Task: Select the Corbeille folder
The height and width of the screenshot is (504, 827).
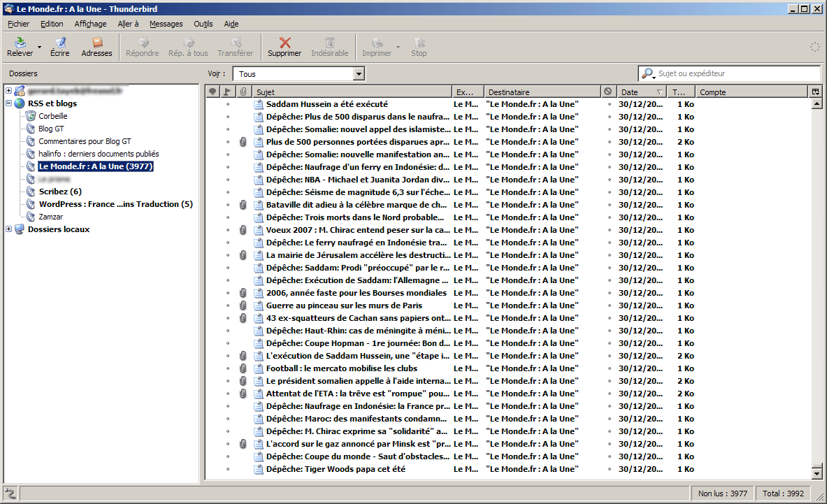Action: [x=52, y=116]
